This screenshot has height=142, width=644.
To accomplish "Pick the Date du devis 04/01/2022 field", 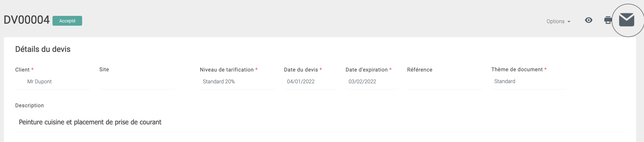I will 310,82.
